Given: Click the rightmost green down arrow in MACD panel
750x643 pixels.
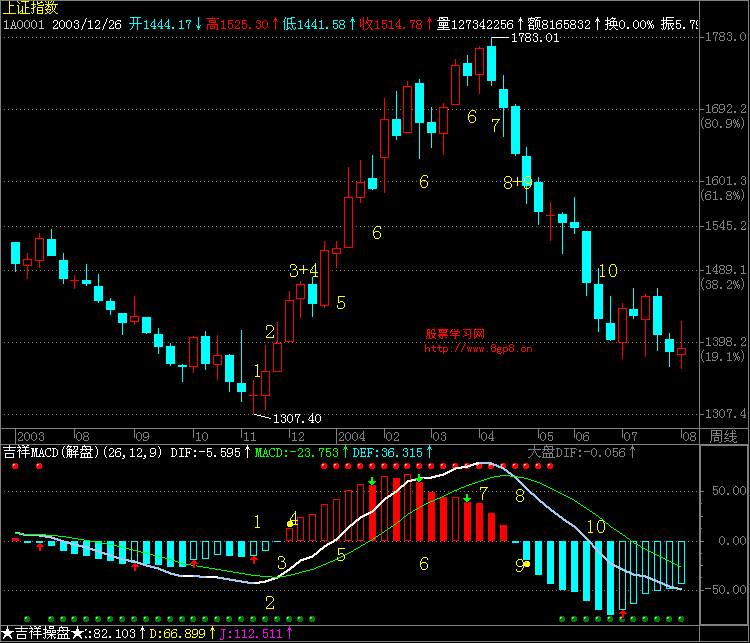Looking at the screenshot, I should 467,497.
